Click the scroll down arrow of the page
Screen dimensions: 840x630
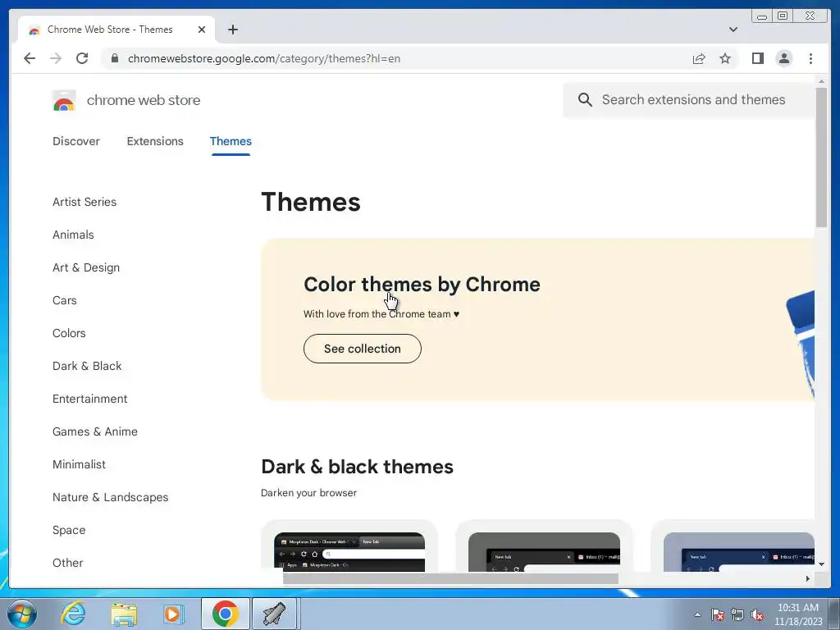[821, 564]
